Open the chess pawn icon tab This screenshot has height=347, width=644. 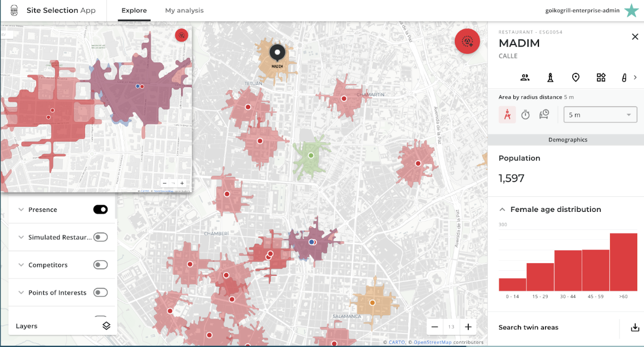pyautogui.click(x=551, y=77)
